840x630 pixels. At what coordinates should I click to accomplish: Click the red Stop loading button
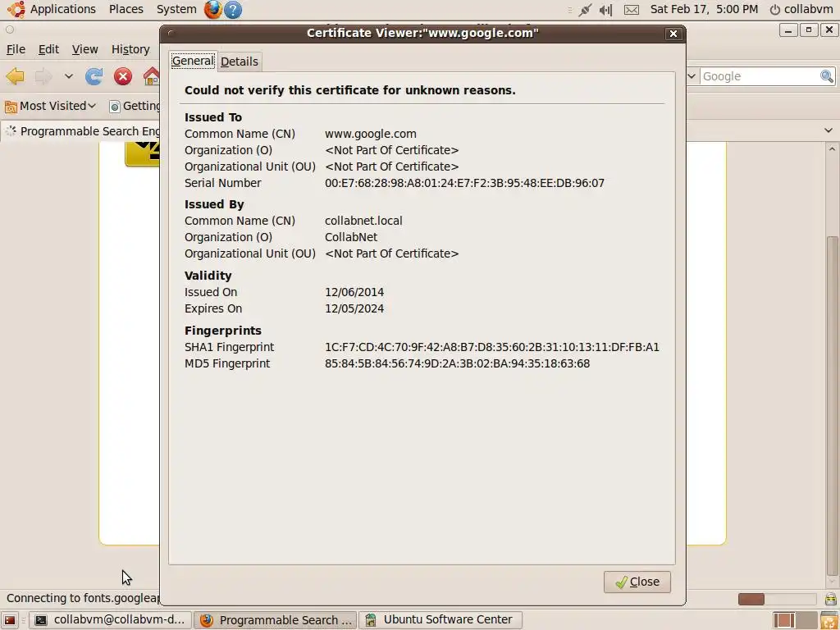(x=123, y=76)
